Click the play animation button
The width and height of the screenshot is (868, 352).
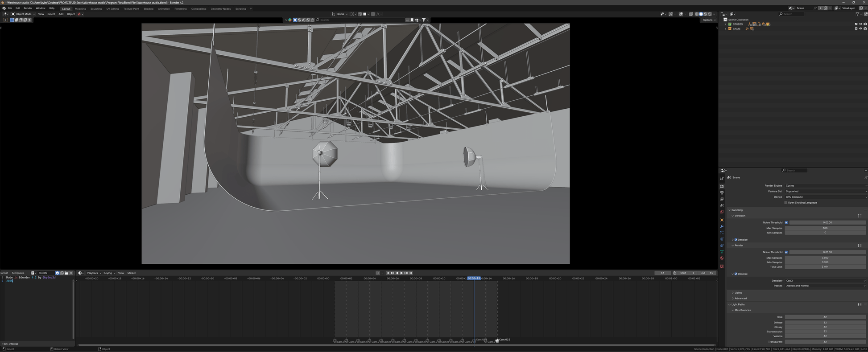(x=401, y=273)
